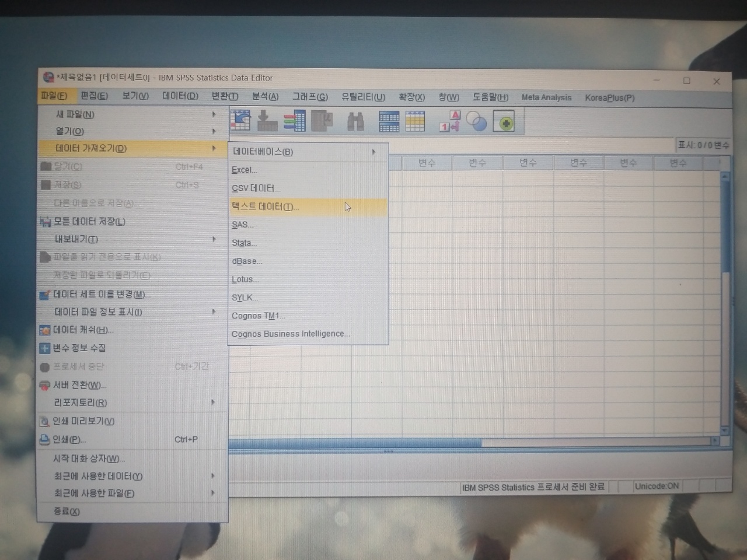
Task: Expand the 최근에 사용한 파일 submenu arrow
Action: click(x=212, y=493)
